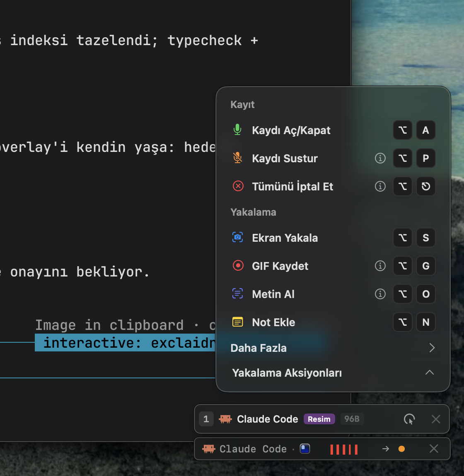Click the Resim purple tag

pos(319,419)
